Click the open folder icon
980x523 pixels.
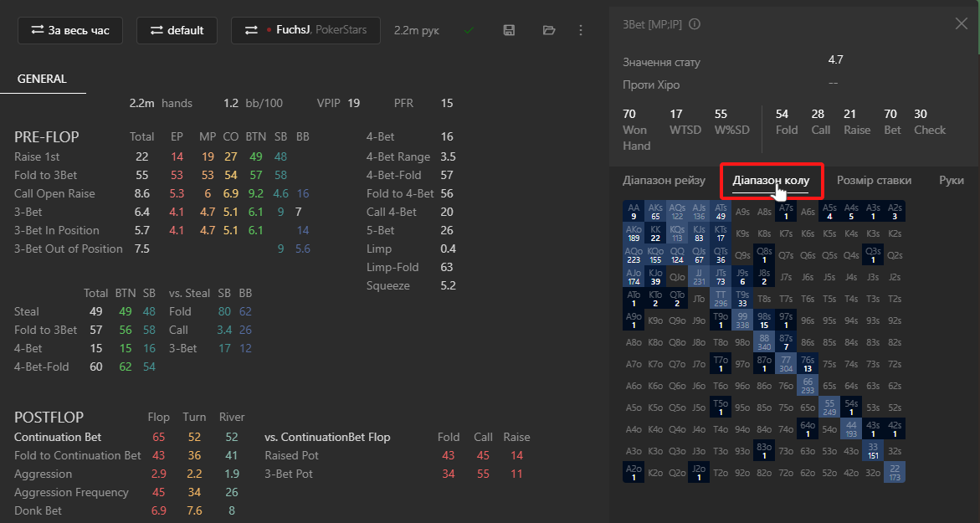coord(549,30)
